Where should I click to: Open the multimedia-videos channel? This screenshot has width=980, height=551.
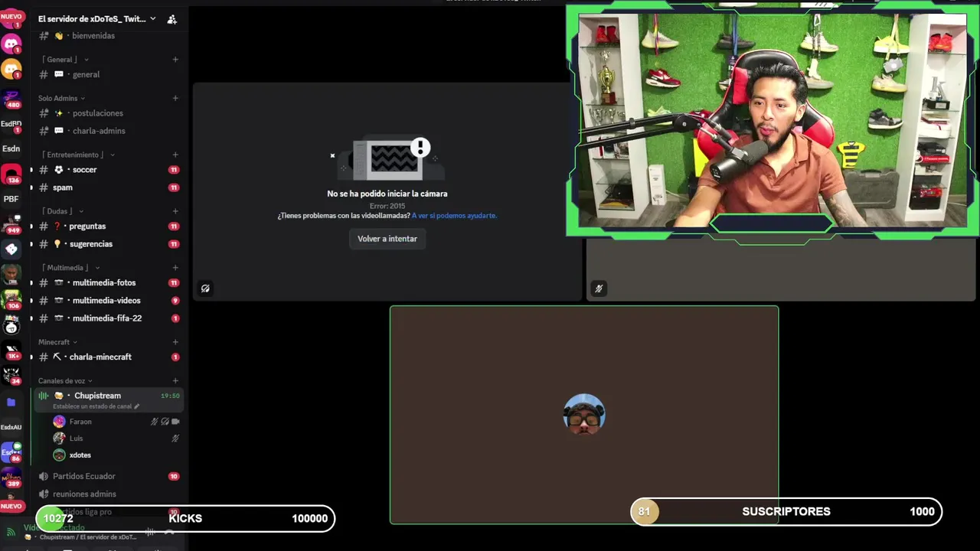click(x=107, y=301)
